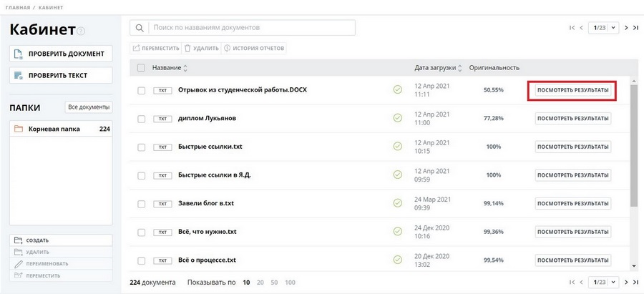Show 50 documents per page
The width and height of the screenshot is (644, 294).
point(274,283)
